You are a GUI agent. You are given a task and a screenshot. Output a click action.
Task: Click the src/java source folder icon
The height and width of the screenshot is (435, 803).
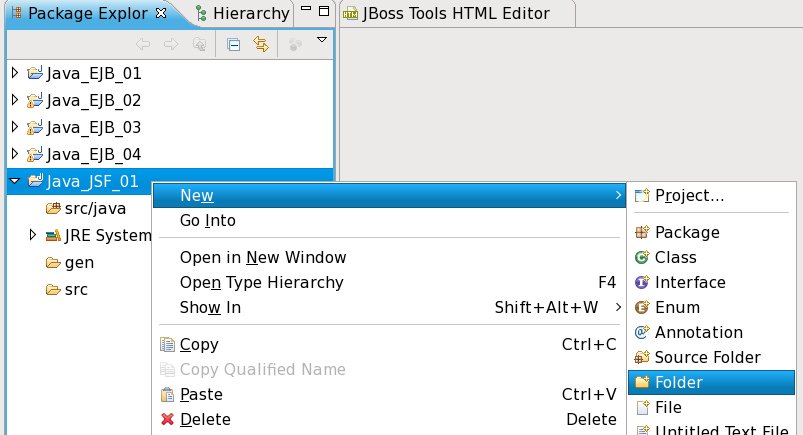(x=53, y=209)
